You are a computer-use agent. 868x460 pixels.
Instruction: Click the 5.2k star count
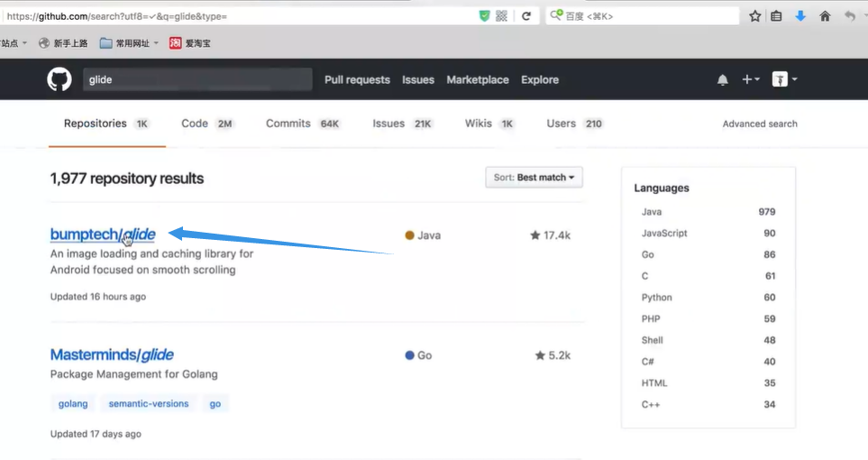point(553,355)
